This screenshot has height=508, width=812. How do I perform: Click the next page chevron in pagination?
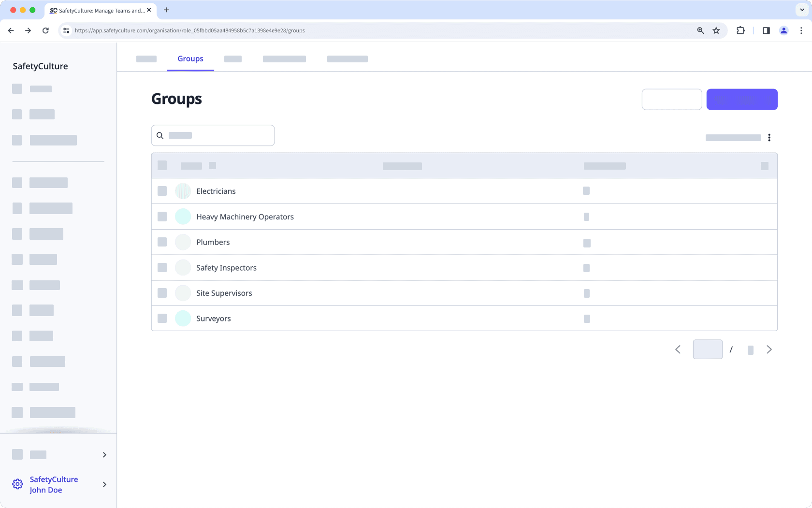(769, 349)
